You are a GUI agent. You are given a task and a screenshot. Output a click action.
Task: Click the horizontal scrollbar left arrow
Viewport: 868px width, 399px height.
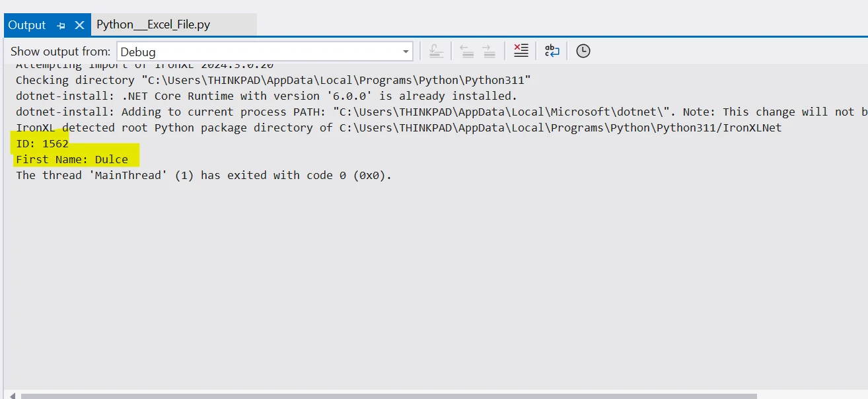click(12, 395)
